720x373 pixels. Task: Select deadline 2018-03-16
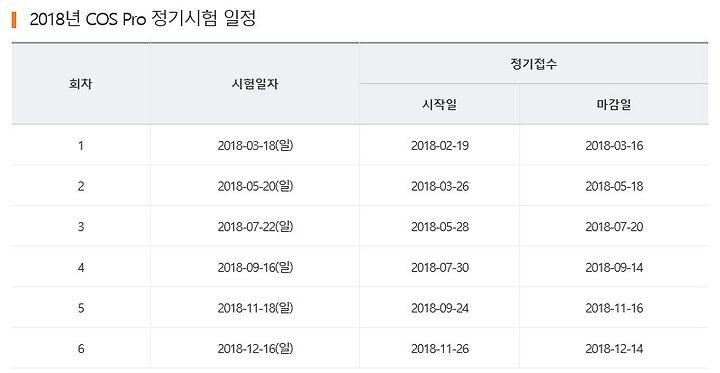pyautogui.click(x=614, y=146)
